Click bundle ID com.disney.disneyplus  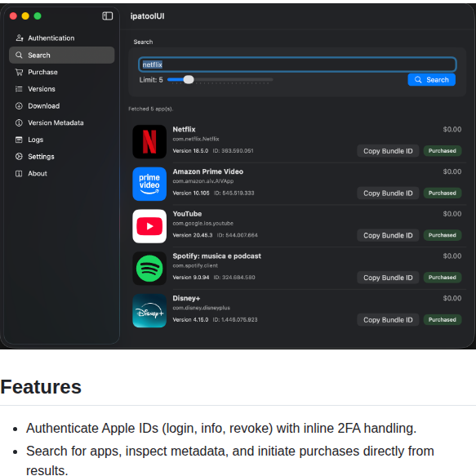[x=202, y=308]
